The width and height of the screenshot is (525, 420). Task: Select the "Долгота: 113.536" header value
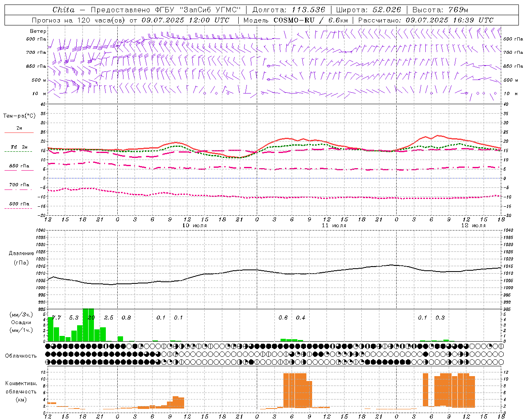pyautogui.click(x=289, y=10)
